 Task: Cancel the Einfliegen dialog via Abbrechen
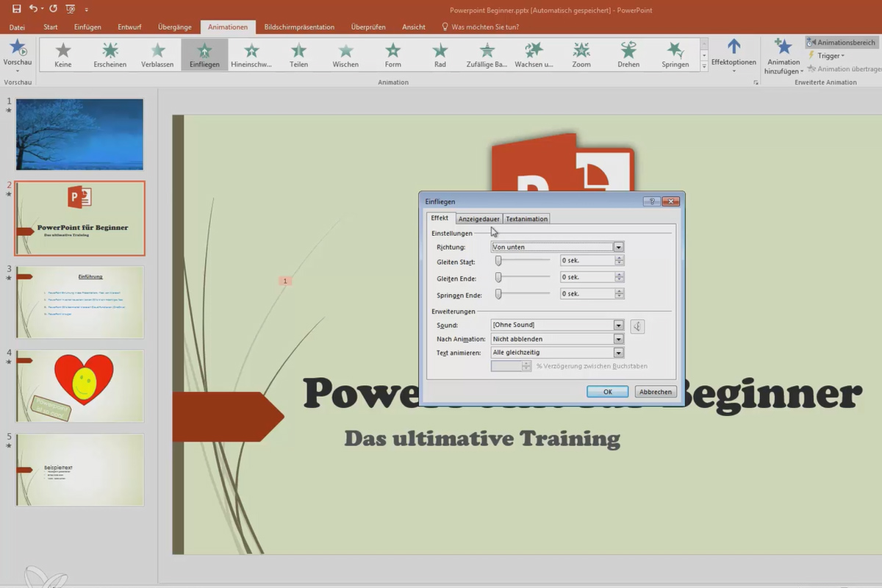tap(654, 391)
